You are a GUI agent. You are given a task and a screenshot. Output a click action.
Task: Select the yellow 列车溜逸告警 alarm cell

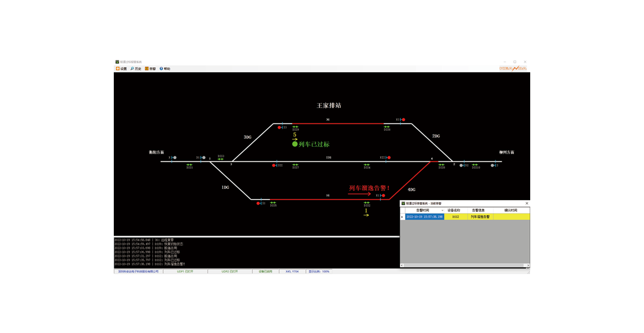point(480,216)
